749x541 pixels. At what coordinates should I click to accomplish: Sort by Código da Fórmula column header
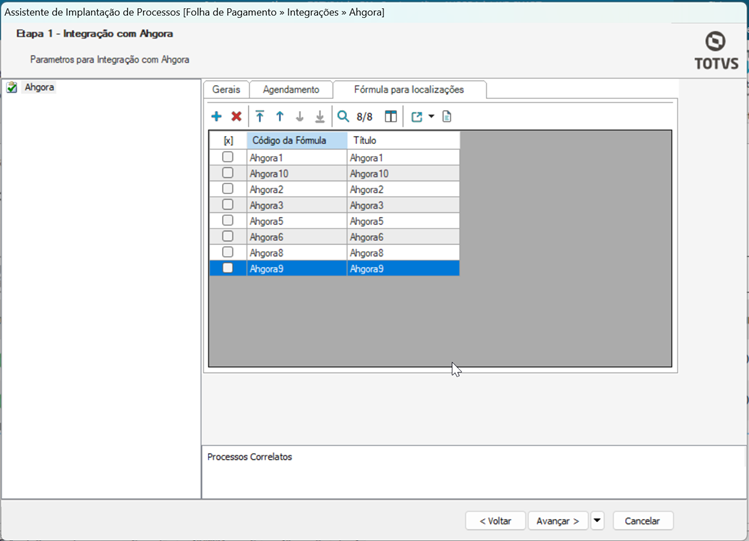click(297, 140)
